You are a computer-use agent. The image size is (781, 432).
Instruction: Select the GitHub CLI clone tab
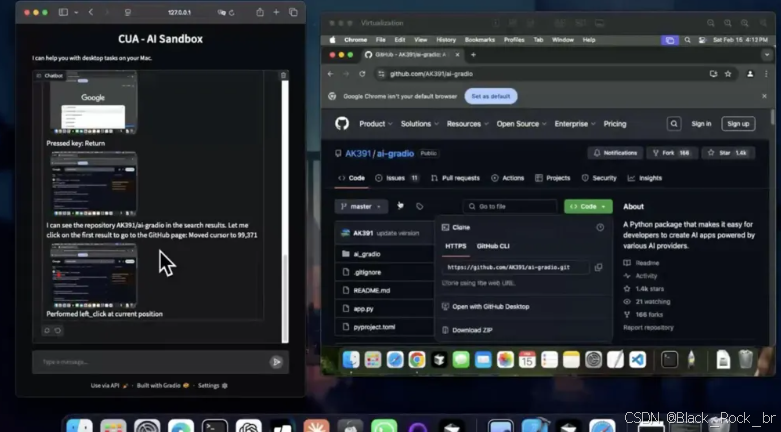[493, 246]
